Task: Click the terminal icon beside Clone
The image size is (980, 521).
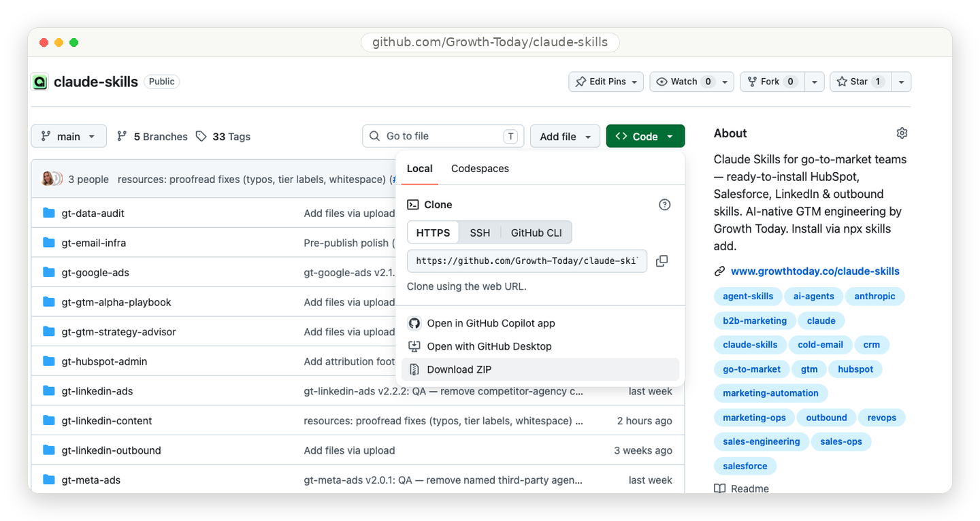Action: click(413, 205)
